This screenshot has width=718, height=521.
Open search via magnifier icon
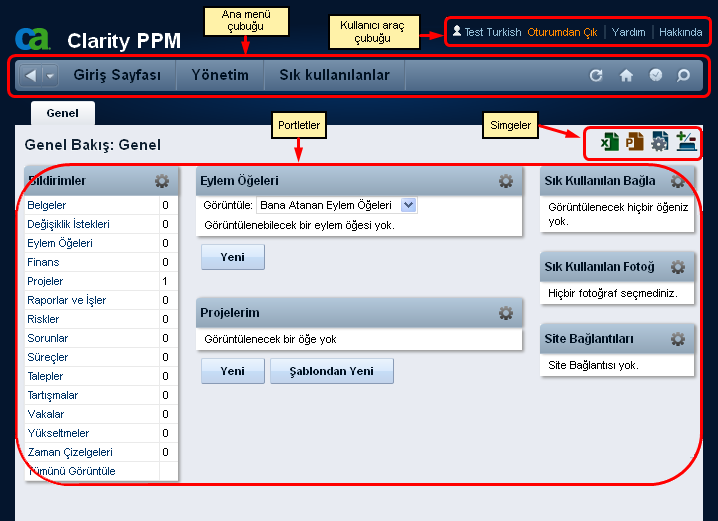(683, 75)
